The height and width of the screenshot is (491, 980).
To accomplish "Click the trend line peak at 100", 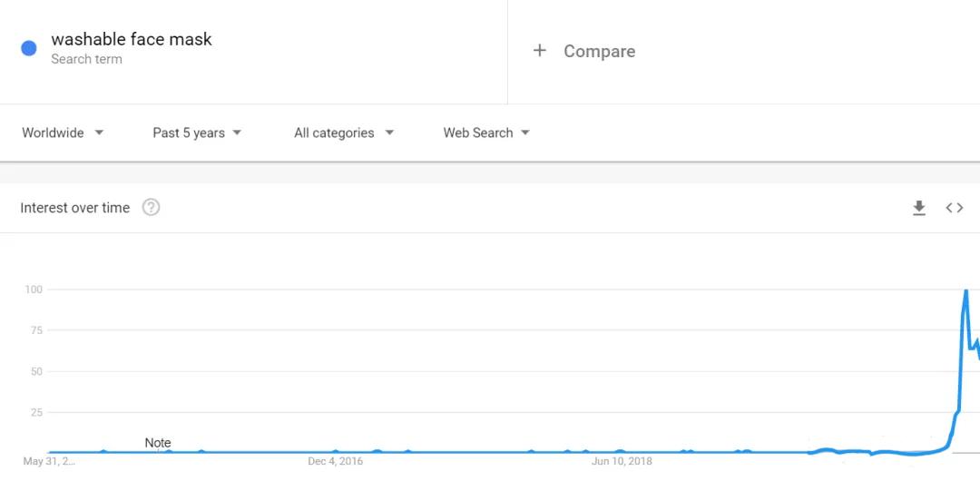I will pos(965,291).
